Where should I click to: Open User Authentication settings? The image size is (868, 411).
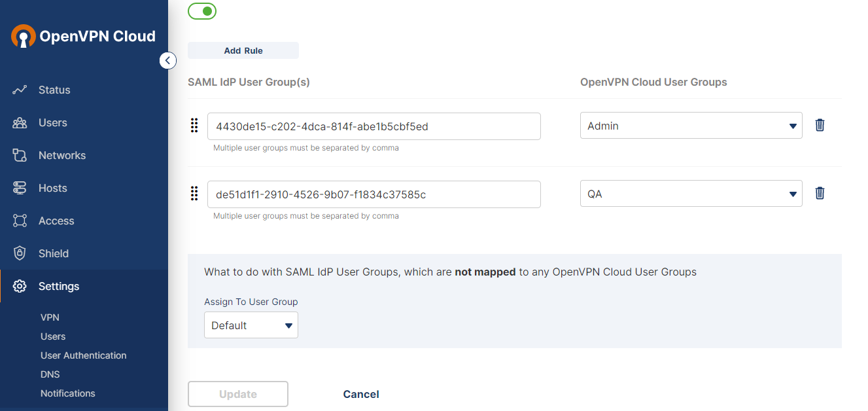pyautogui.click(x=84, y=355)
